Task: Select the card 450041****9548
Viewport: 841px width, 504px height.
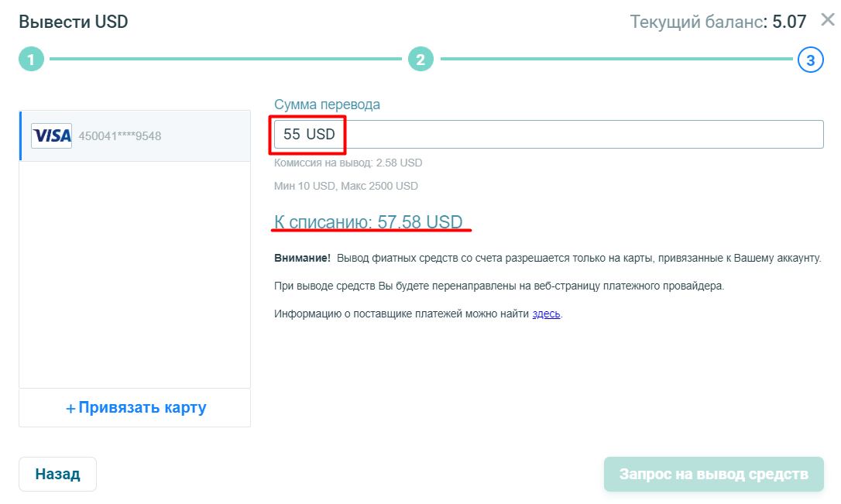Action: point(120,136)
